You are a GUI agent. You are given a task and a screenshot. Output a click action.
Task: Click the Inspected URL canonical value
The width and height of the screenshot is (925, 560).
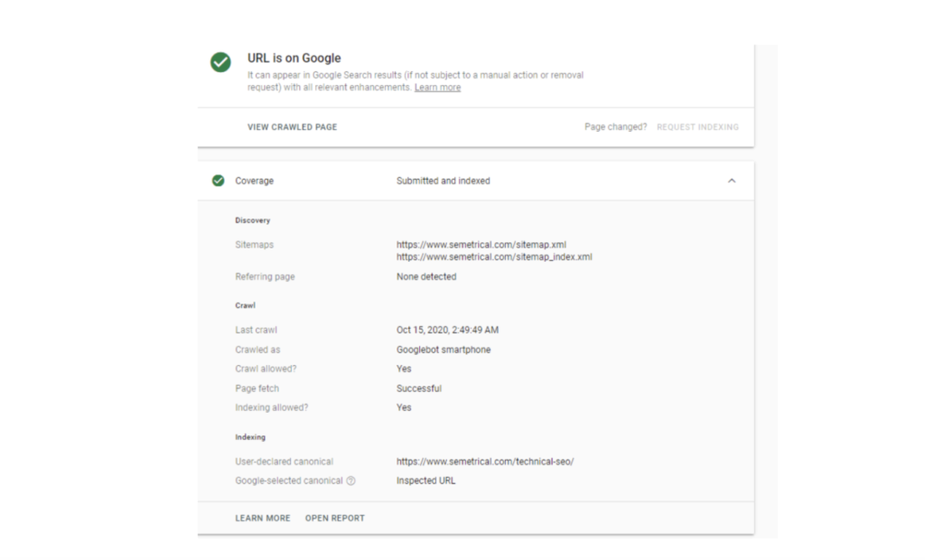(x=425, y=481)
